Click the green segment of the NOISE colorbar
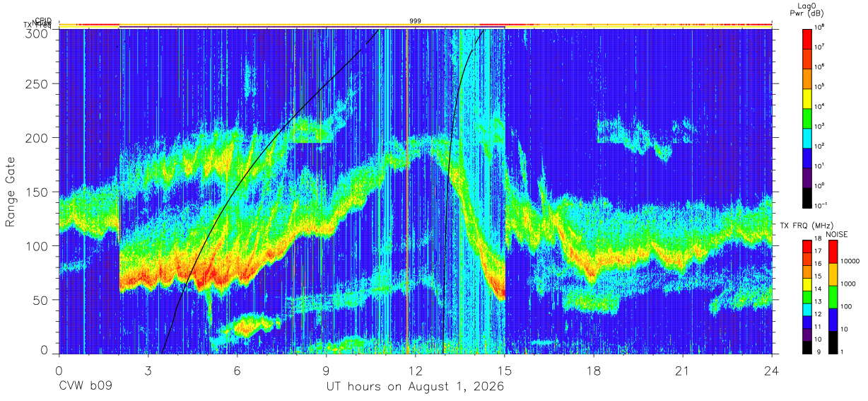The width and height of the screenshot is (868, 401). click(x=833, y=296)
